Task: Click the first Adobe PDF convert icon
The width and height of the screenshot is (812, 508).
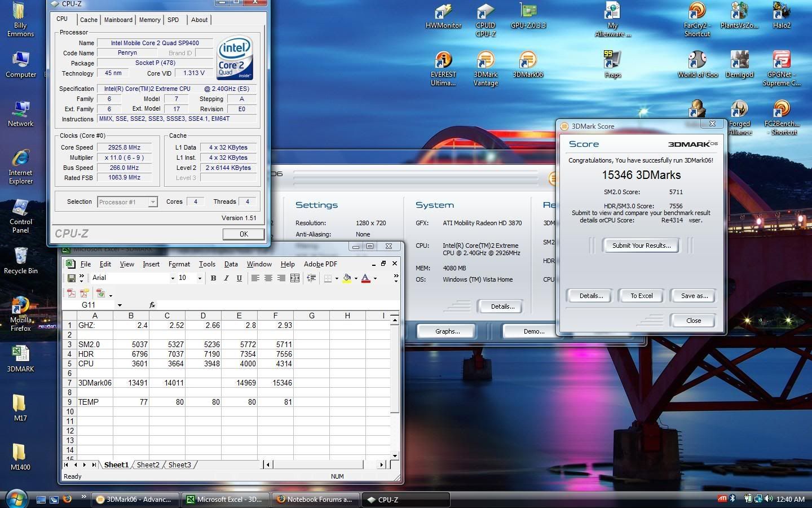Action: point(71,294)
